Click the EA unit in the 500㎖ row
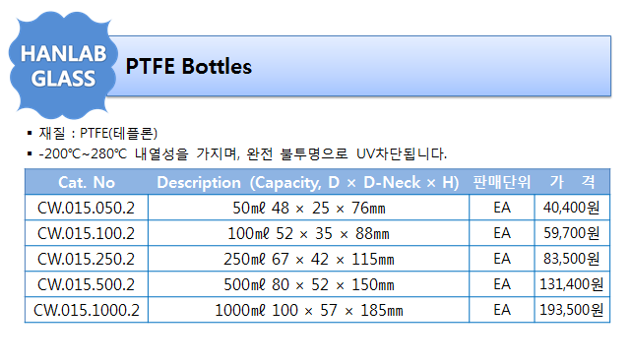Viewport: 632px width, 364px height. (502, 284)
